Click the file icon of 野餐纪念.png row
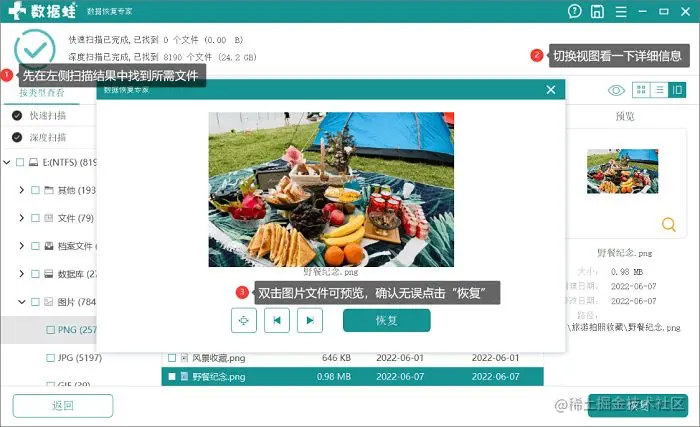The height and width of the screenshot is (427, 700). tap(184, 377)
